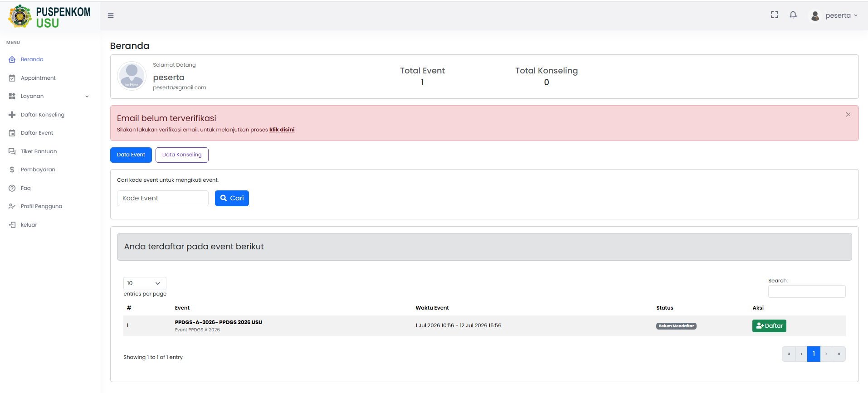Image resolution: width=868 pixels, height=393 pixels.
Task: Focus the Kode Event input field
Action: pyautogui.click(x=163, y=198)
